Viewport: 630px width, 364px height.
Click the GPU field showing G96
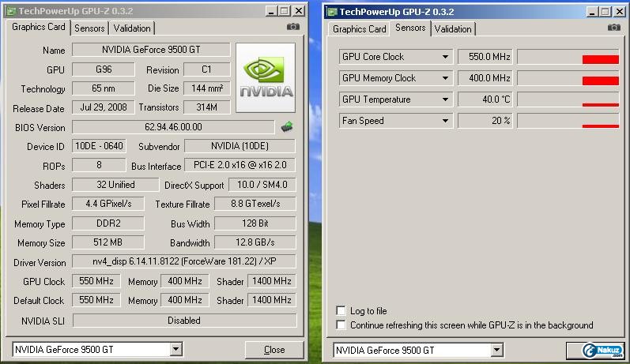pos(104,69)
